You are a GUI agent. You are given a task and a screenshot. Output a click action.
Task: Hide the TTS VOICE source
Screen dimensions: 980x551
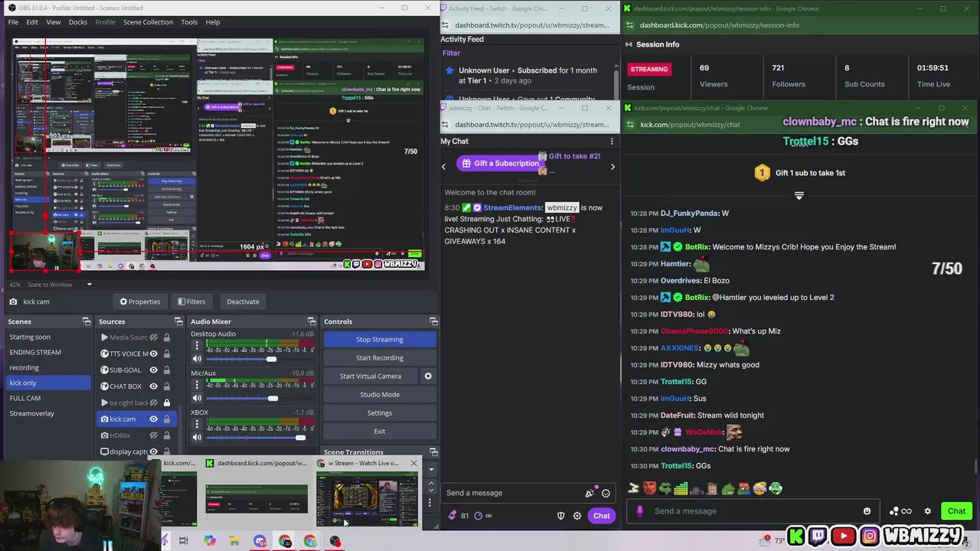coord(153,354)
